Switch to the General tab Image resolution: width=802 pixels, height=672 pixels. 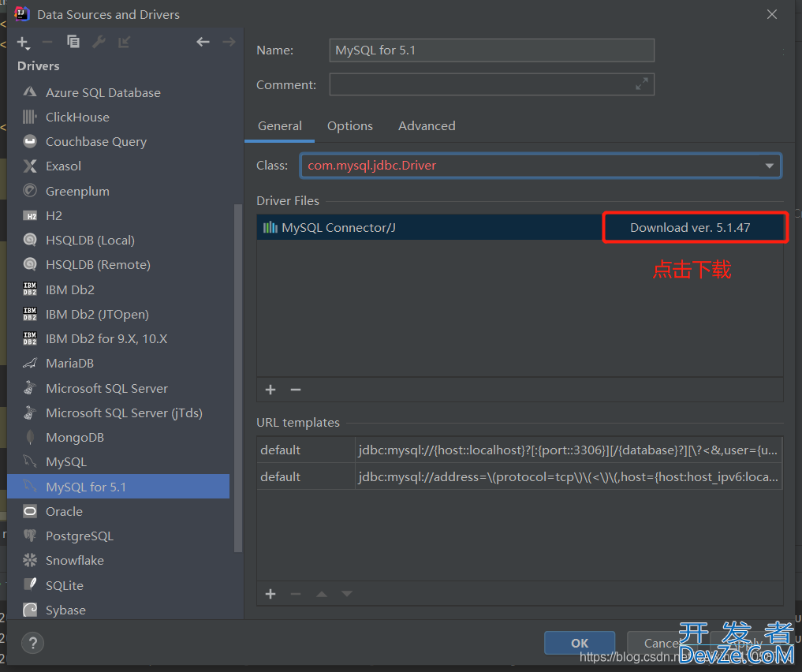pyautogui.click(x=280, y=126)
